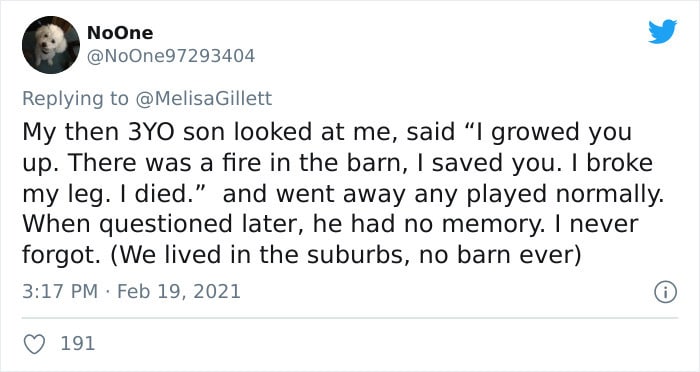This screenshot has height=372, width=700.
Task: Click the Feb 19, 2021 date
Action: pyautogui.click(x=179, y=292)
